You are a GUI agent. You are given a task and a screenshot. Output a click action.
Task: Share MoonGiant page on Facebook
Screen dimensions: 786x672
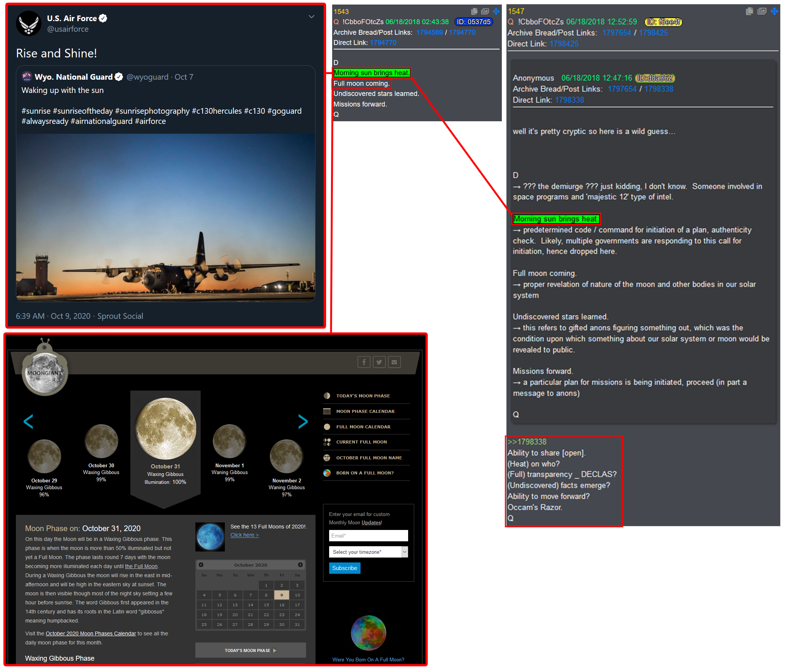(364, 362)
